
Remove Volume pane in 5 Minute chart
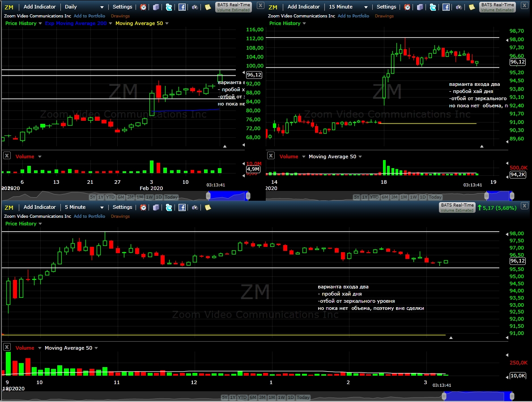coord(7,347)
